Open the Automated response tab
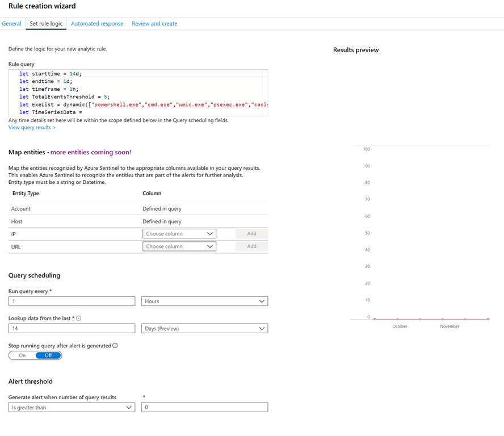This screenshot has width=504, height=436. pos(97,24)
